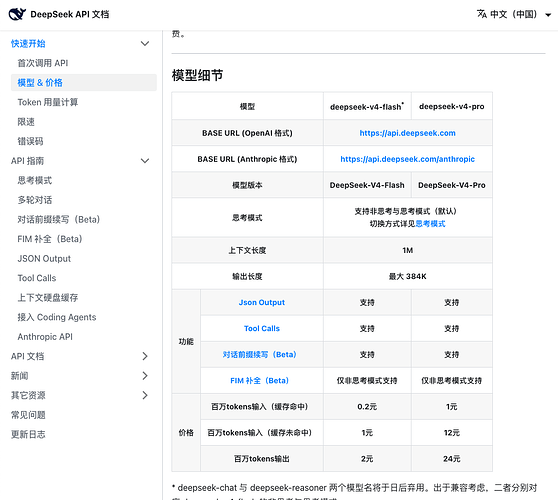Click the api.deepseek.com/anthropic URL link

coord(407,159)
